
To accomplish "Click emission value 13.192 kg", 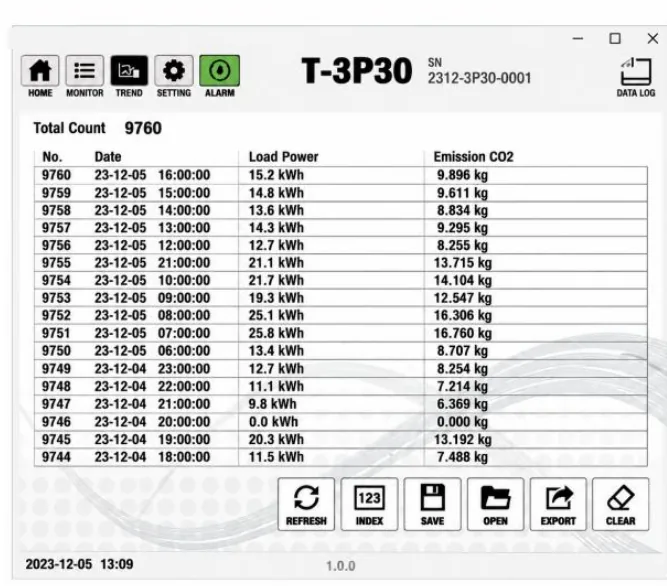I will 463,439.
